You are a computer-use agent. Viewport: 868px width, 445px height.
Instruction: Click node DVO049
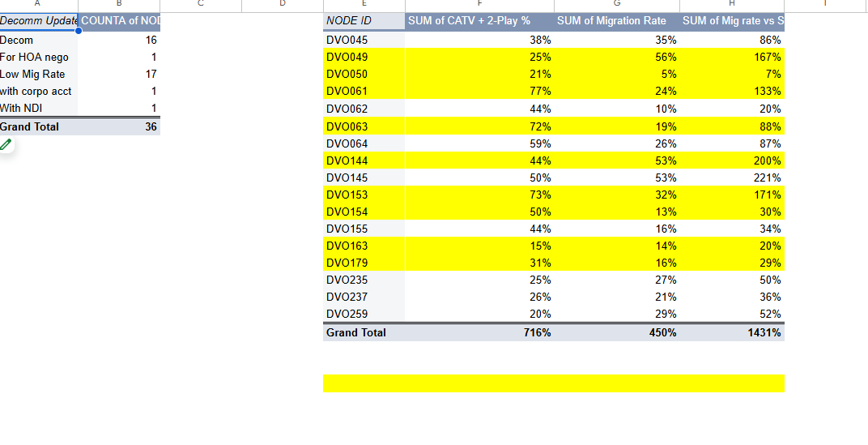pos(347,57)
